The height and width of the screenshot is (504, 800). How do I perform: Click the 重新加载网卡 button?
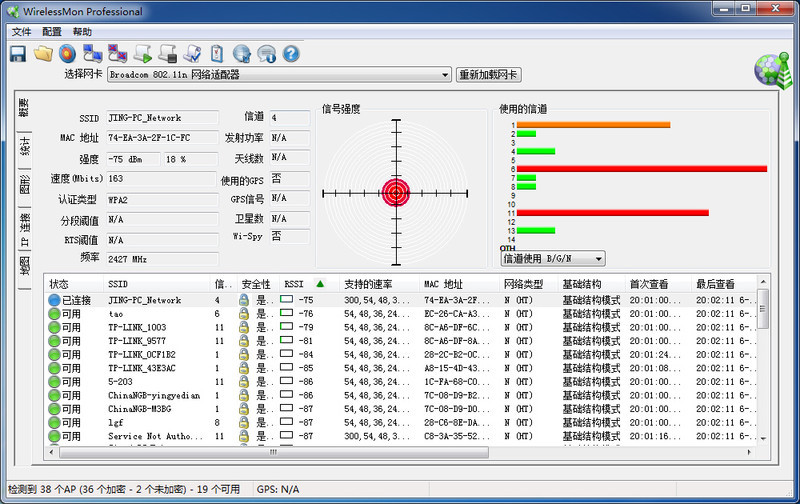(x=488, y=75)
